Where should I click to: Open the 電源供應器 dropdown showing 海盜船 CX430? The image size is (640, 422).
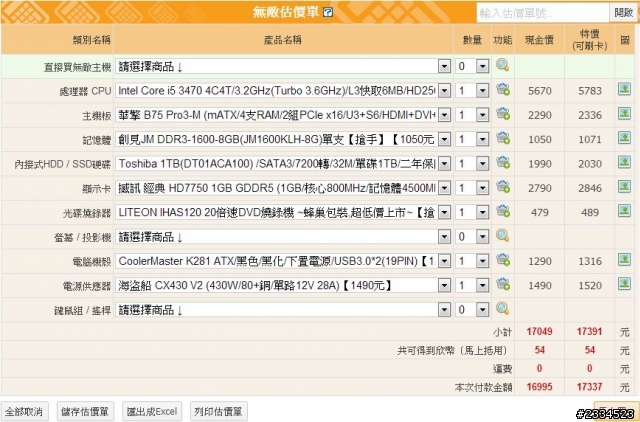[283, 285]
